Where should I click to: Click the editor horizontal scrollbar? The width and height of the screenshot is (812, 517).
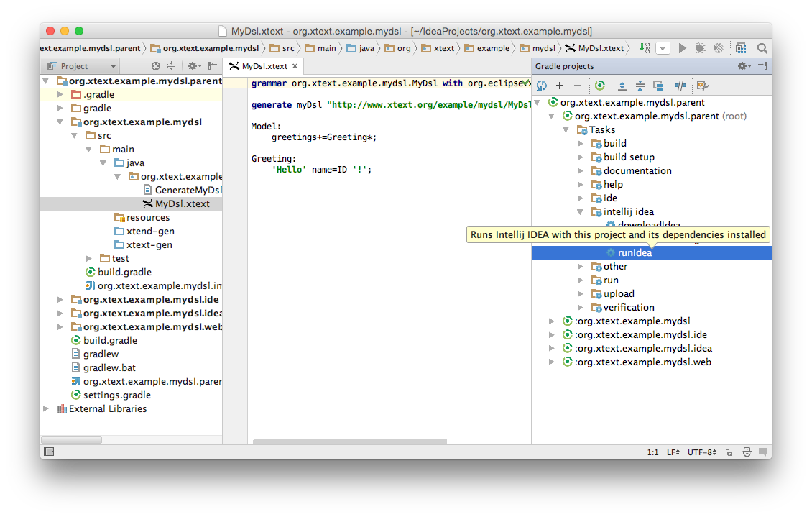349,441
